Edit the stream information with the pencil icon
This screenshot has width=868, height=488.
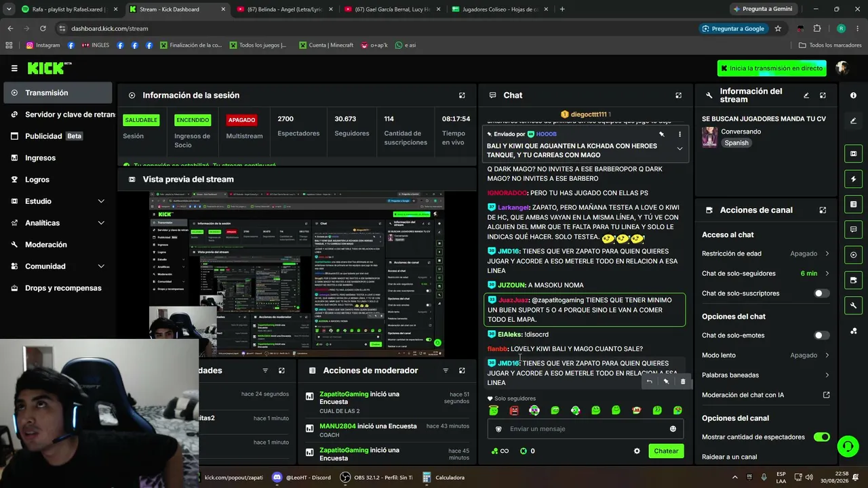point(806,96)
